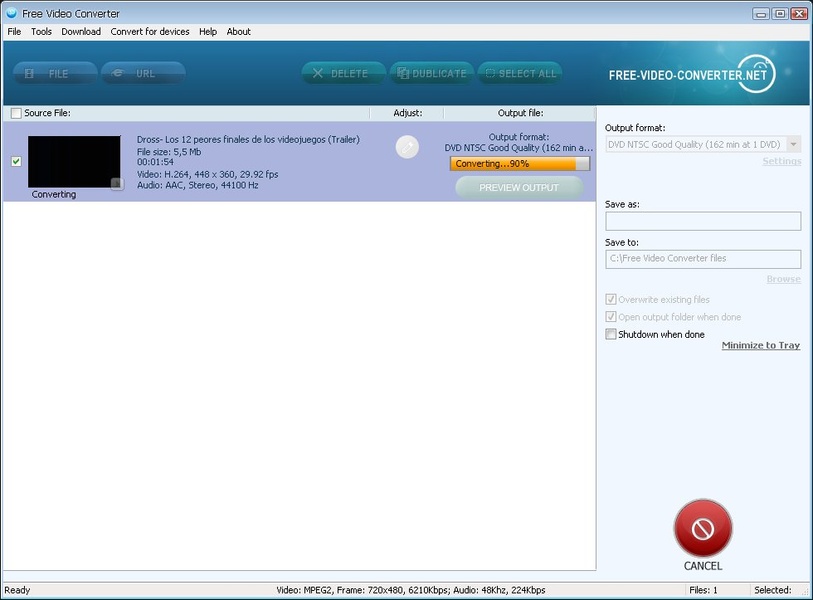The width and height of the screenshot is (813, 600).
Task: Click the FILE add button in toolbar
Action: [x=55, y=73]
